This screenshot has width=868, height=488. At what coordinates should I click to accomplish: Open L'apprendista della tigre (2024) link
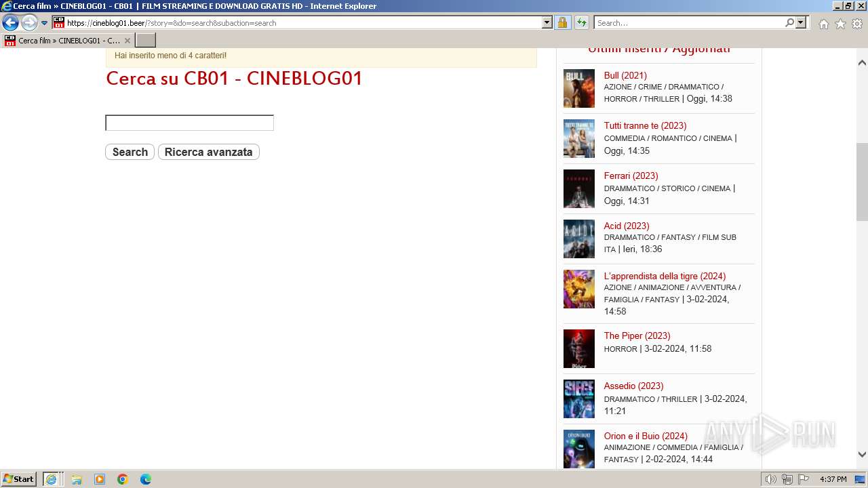tap(665, 276)
